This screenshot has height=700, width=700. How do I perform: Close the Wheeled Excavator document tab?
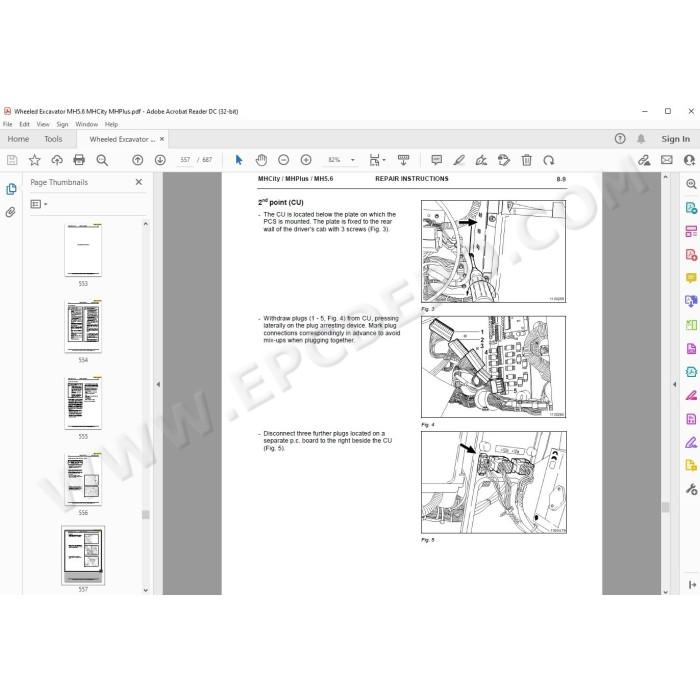point(162,139)
